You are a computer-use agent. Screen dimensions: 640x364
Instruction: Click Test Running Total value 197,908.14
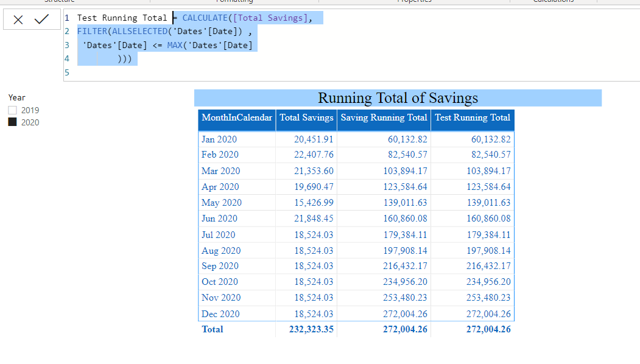[x=488, y=251]
